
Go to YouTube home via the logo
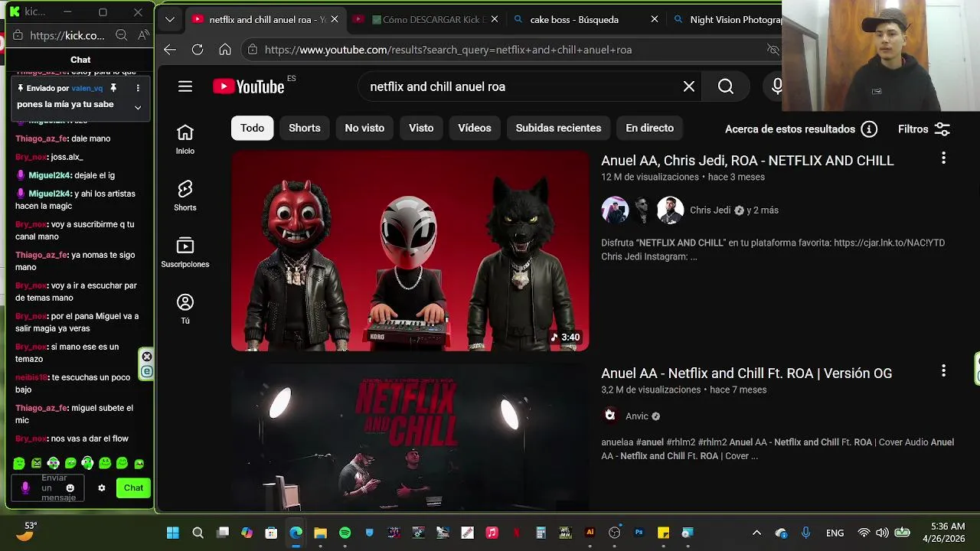[249, 86]
